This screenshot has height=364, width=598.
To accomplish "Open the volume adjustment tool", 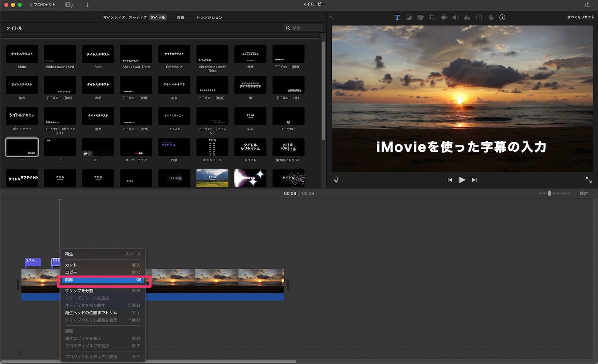I will 455,18.
